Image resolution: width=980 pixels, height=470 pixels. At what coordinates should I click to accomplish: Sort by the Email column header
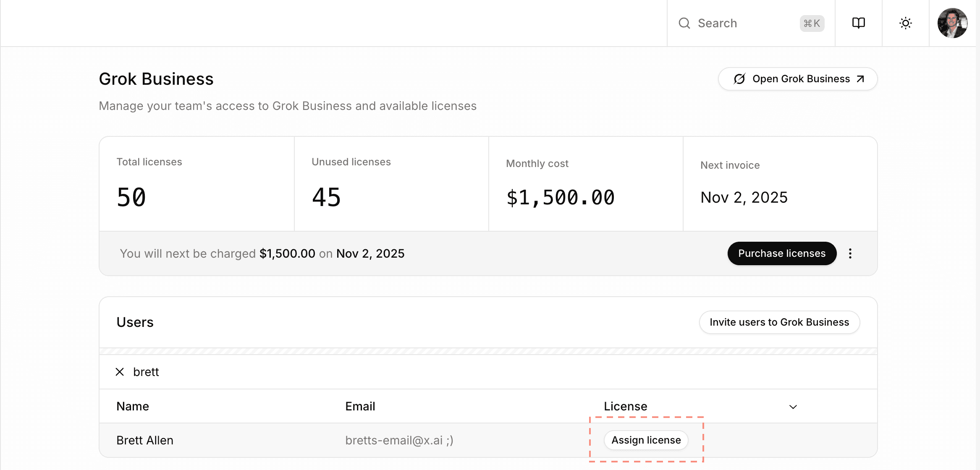(x=360, y=406)
